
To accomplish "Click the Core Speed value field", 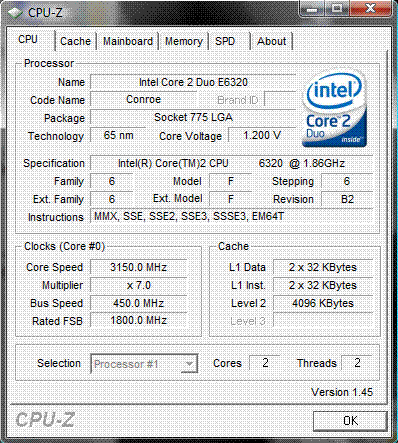I will coord(139,267).
